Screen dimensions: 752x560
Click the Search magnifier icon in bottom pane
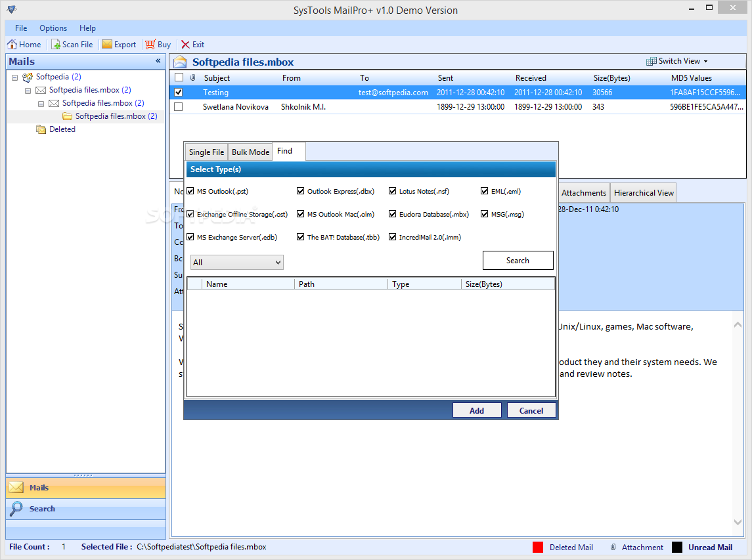16,509
